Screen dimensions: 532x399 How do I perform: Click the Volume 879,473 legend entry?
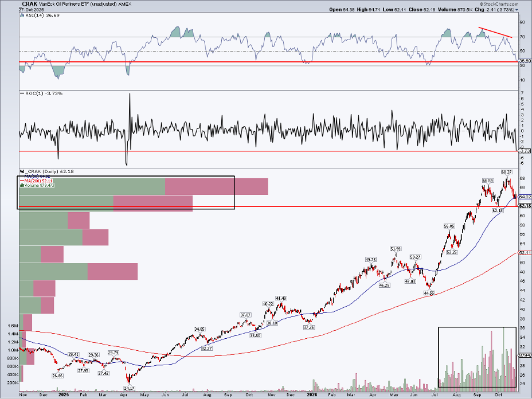38,185
